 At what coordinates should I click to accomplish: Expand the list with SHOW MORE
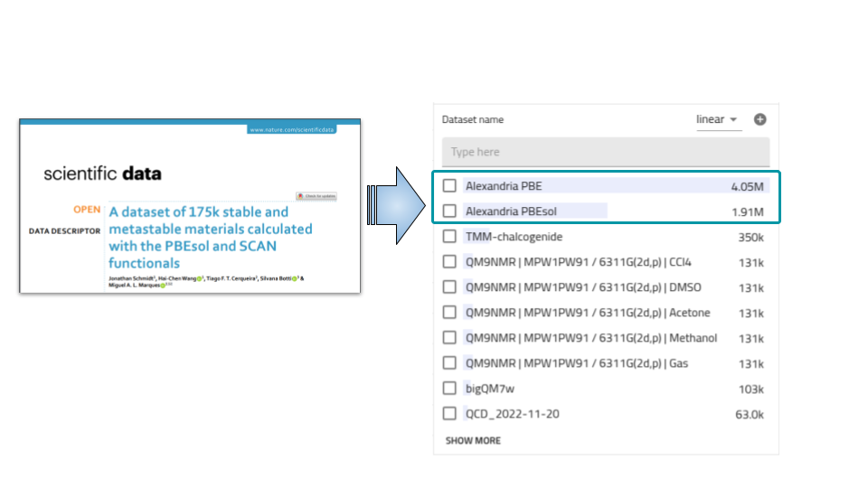473,441
